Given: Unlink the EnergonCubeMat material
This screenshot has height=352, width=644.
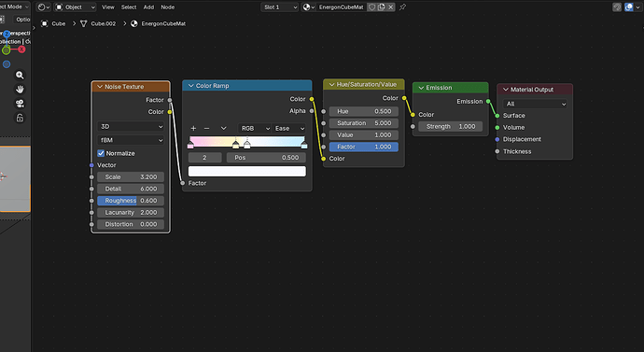Looking at the screenshot, I should coord(390,7).
